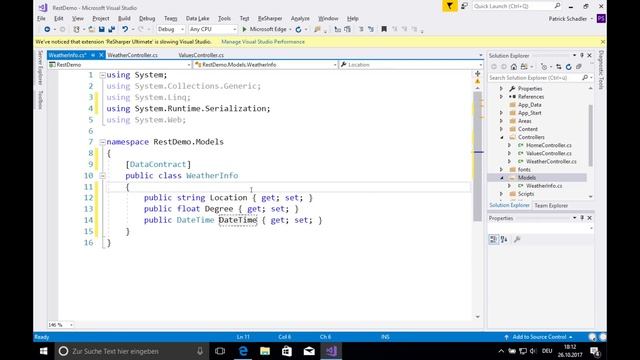This screenshot has height=360, width=640.
Task: Open the Microsoft Store taskbar icon
Action: pyautogui.click(x=287, y=351)
